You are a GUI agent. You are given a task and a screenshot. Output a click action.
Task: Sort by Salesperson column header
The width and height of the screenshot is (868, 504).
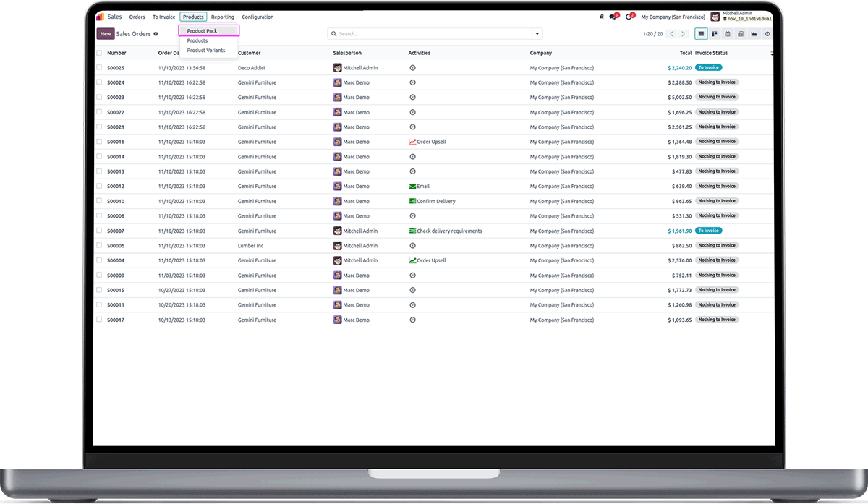[347, 53]
